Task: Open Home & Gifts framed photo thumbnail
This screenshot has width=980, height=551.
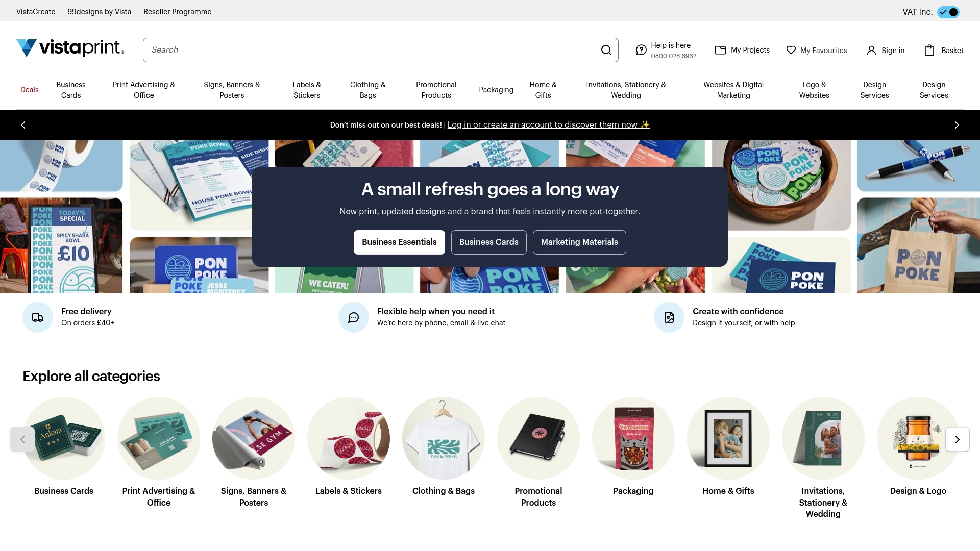Action: (x=728, y=438)
